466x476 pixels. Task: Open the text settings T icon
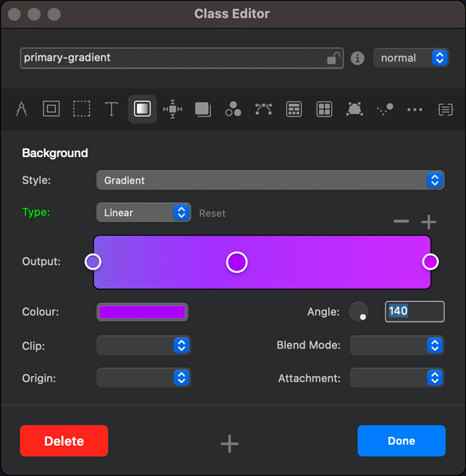[x=111, y=109]
